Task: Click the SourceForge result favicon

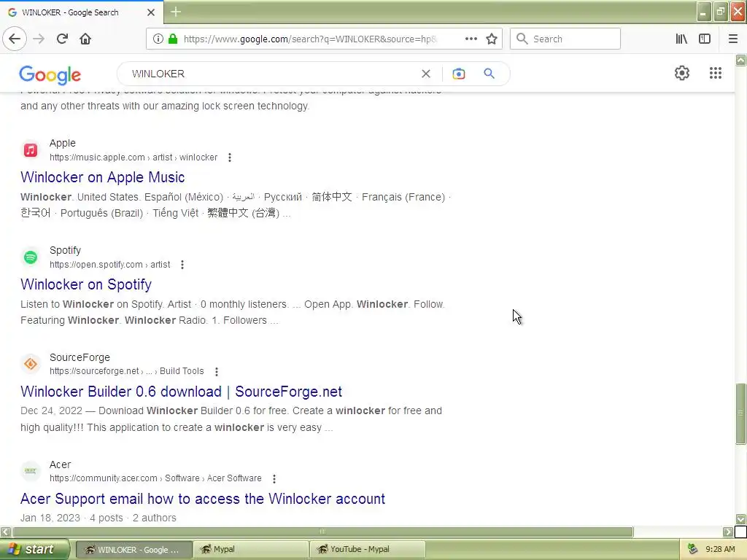Action: click(31, 365)
